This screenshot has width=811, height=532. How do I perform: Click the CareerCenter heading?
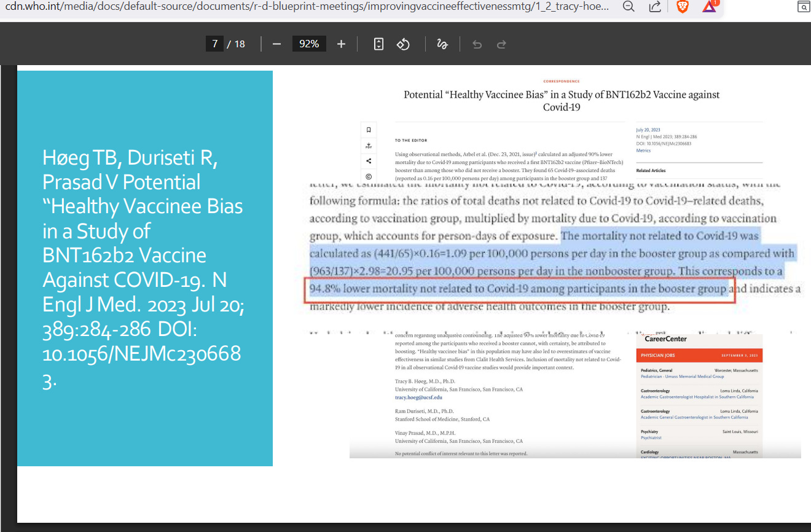(665, 338)
